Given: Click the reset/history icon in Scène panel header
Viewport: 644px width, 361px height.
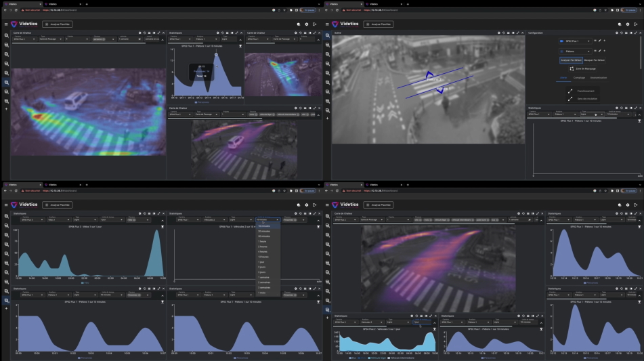Looking at the screenshot, I should 504,33.
